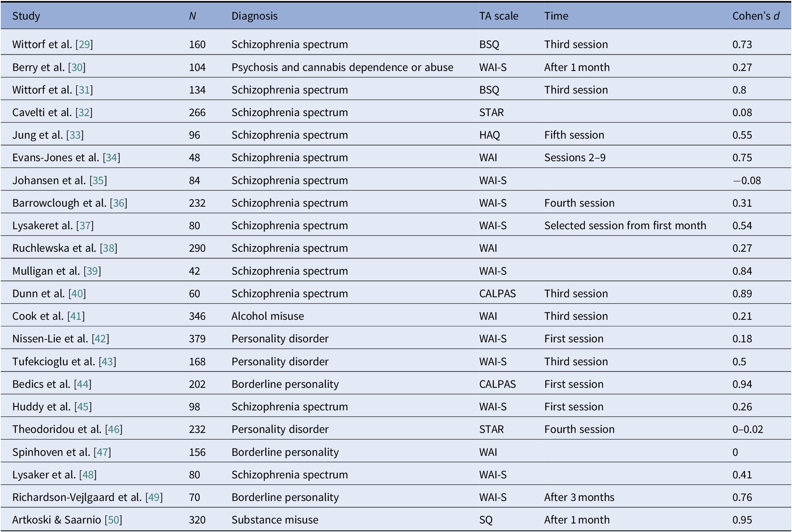Select the TA scale column header

(498, 16)
